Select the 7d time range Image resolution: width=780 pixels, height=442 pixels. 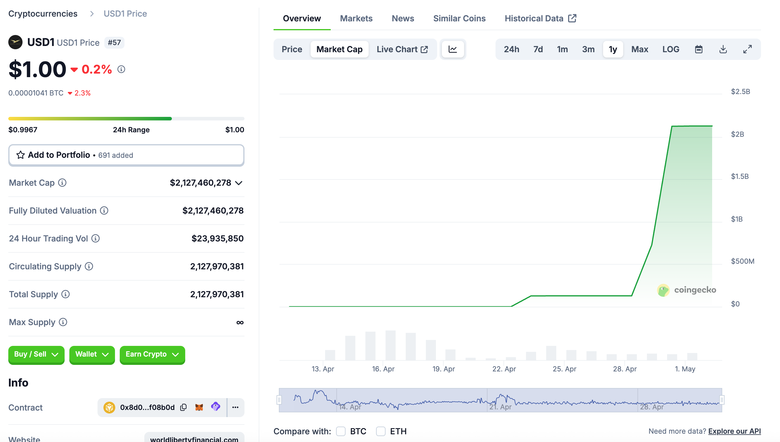click(x=538, y=49)
